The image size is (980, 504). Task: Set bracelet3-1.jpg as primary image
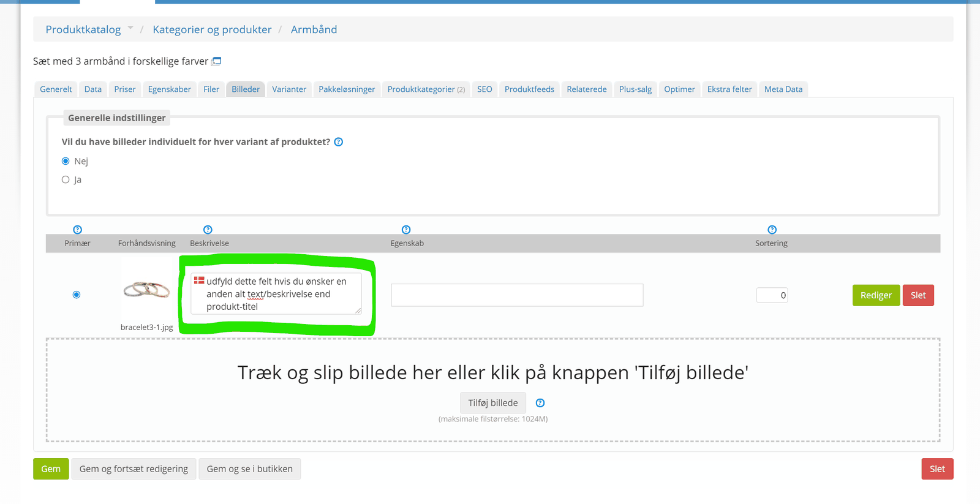[x=77, y=295]
